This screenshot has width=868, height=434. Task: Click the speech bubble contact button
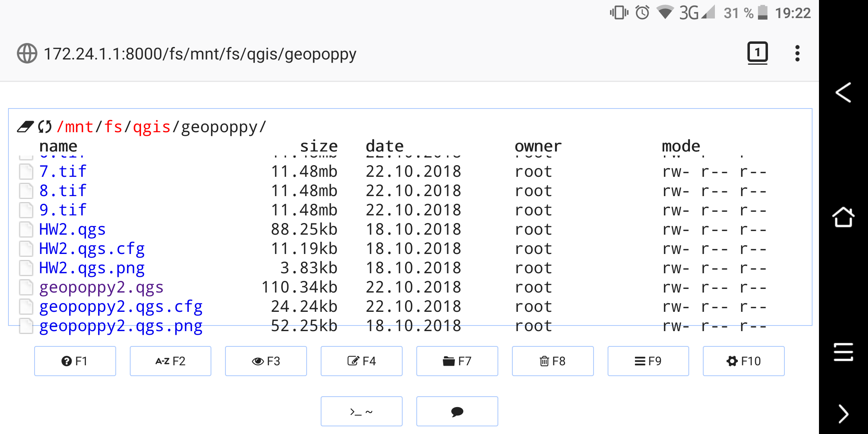click(457, 411)
